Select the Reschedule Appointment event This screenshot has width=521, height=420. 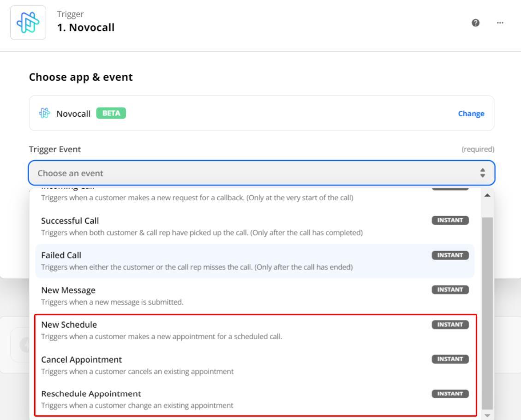(255, 399)
